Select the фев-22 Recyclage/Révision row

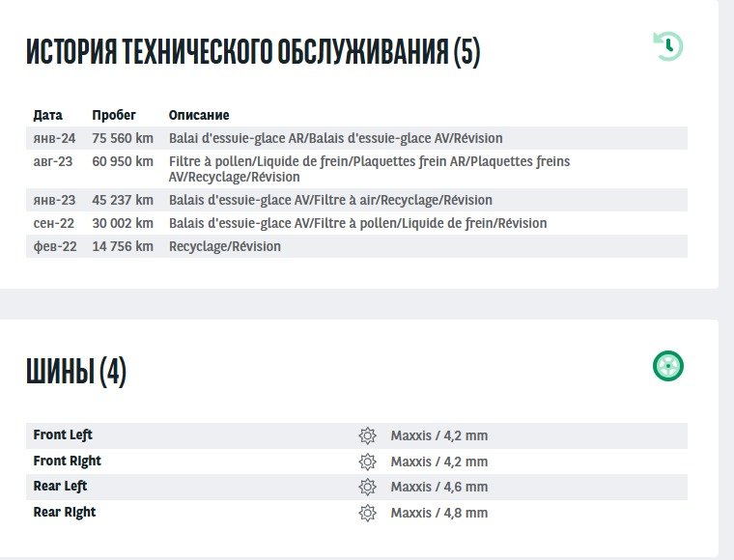click(x=357, y=246)
